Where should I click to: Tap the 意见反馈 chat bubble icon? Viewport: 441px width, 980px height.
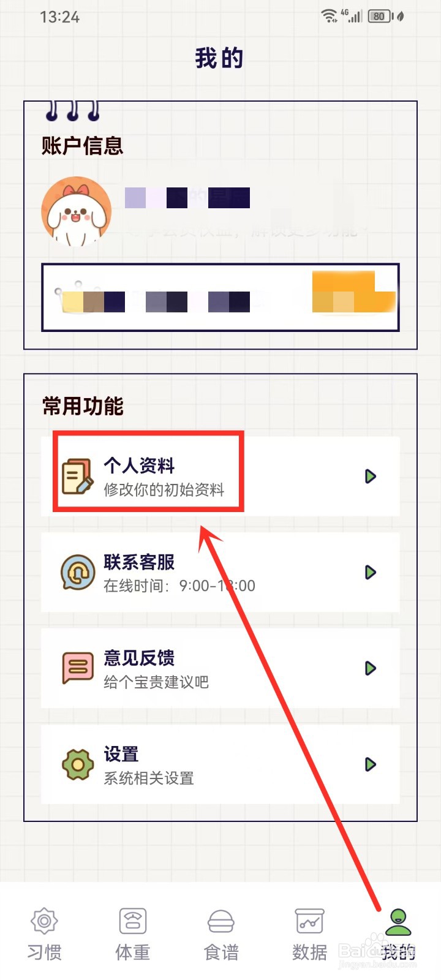(x=78, y=668)
